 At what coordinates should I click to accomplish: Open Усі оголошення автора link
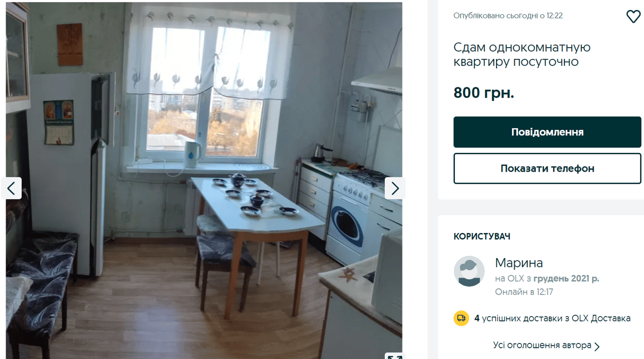542,345
